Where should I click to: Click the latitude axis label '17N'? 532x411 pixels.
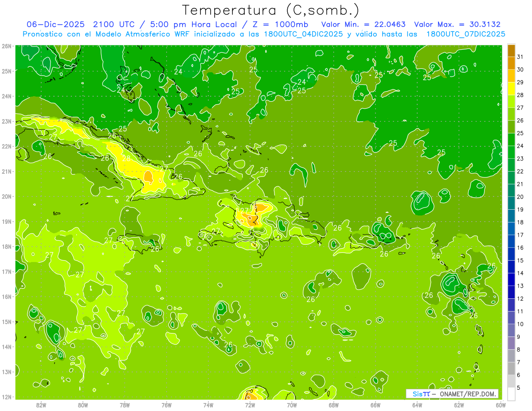(6, 272)
